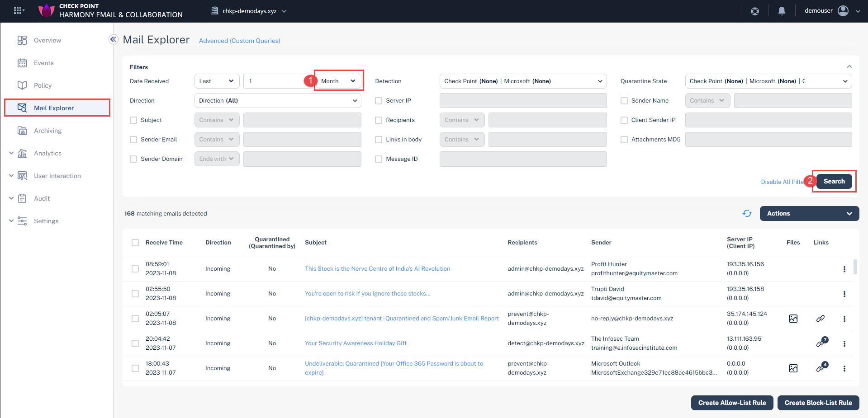Enable the Recipients filter checkbox
868x418 pixels.
pyautogui.click(x=379, y=120)
